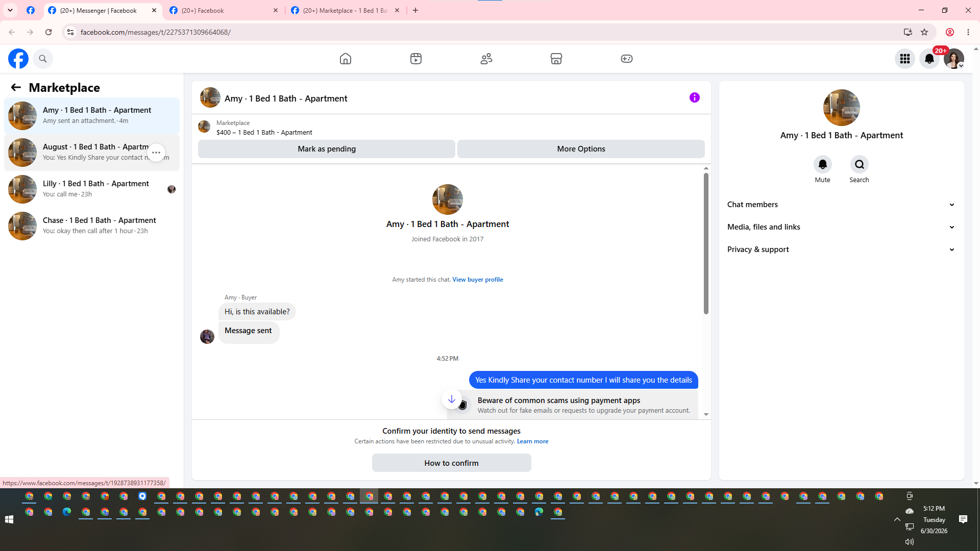Open Lilly 1 Bed 1 Bath conversation
Viewport: 980px width, 551px height.
92,189
